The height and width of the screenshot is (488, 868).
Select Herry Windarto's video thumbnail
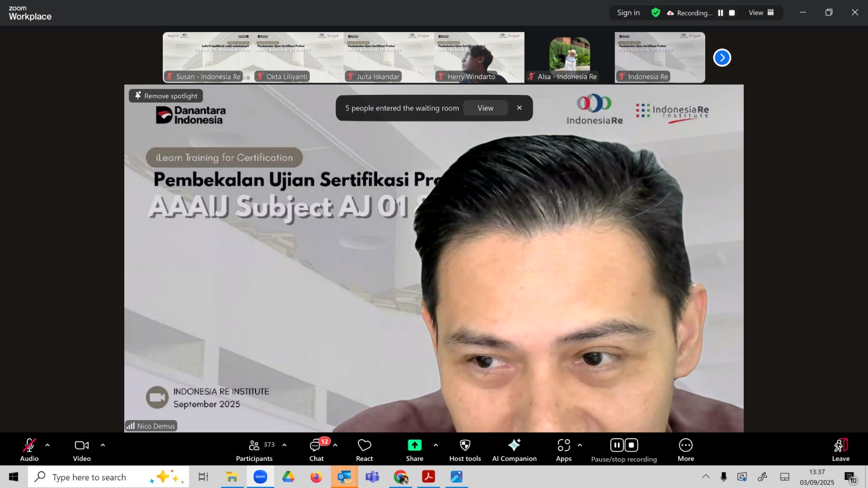click(479, 57)
